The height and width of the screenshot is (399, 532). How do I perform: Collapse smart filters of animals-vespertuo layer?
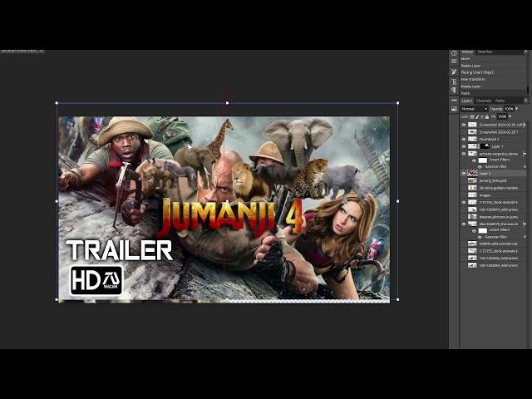(525, 154)
